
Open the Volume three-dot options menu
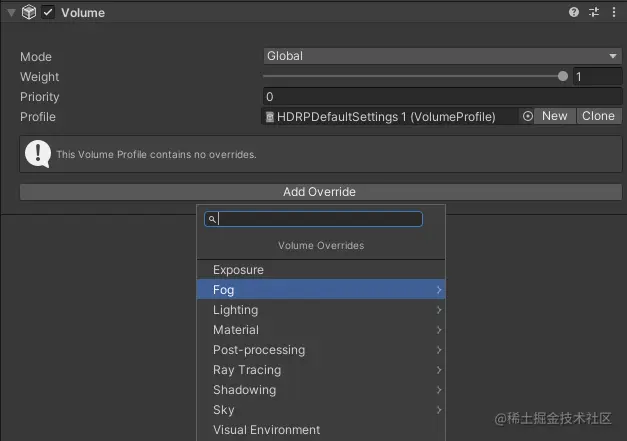[614, 12]
